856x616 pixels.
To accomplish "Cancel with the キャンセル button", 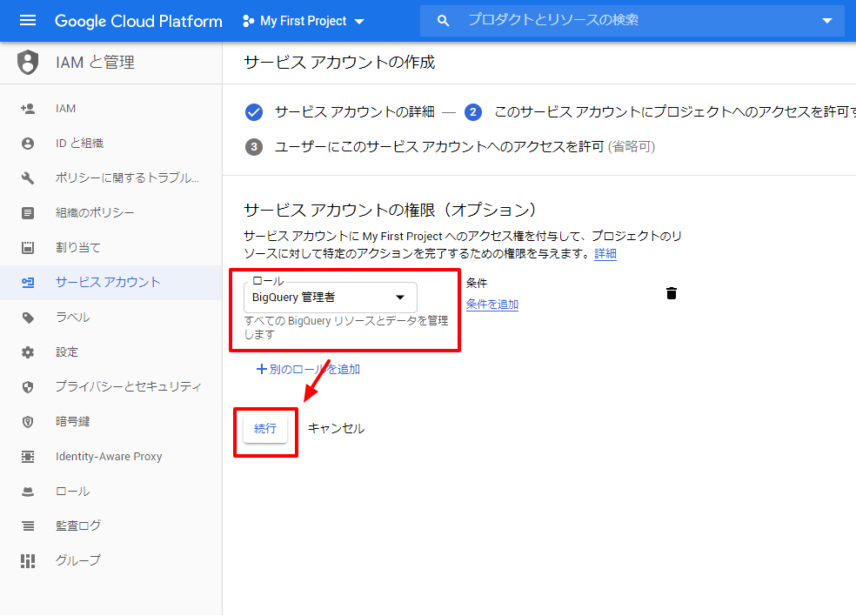I will (x=335, y=429).
